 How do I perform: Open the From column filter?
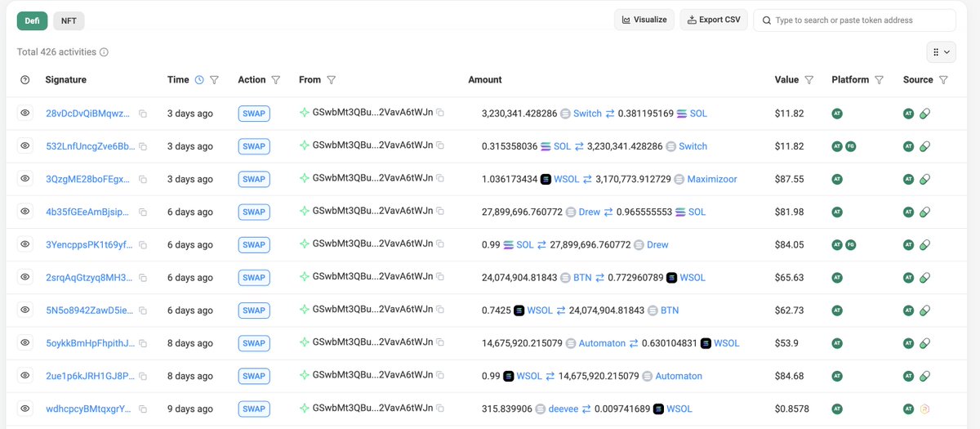coord(332,80)
